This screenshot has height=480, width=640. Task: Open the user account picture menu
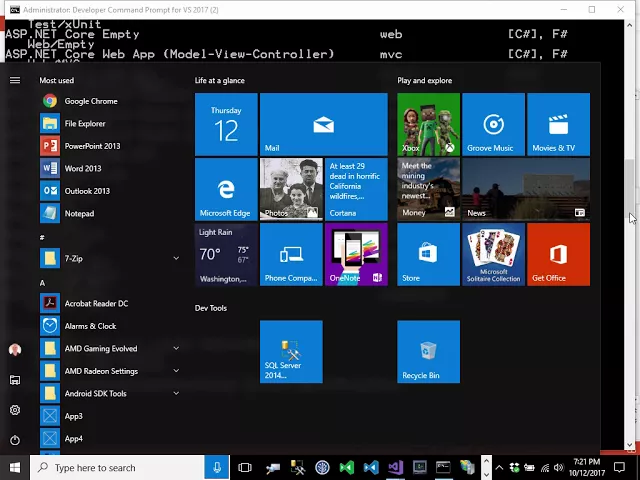coord(15,350)
